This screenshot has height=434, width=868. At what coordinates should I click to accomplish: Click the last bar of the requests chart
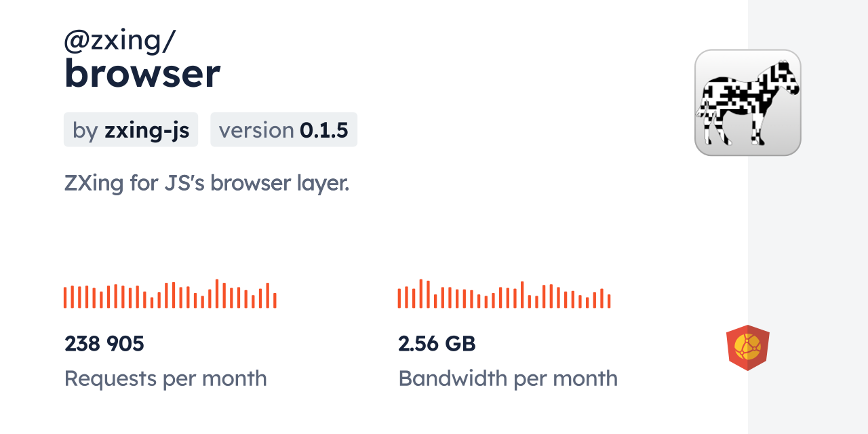tap(275, 300)
